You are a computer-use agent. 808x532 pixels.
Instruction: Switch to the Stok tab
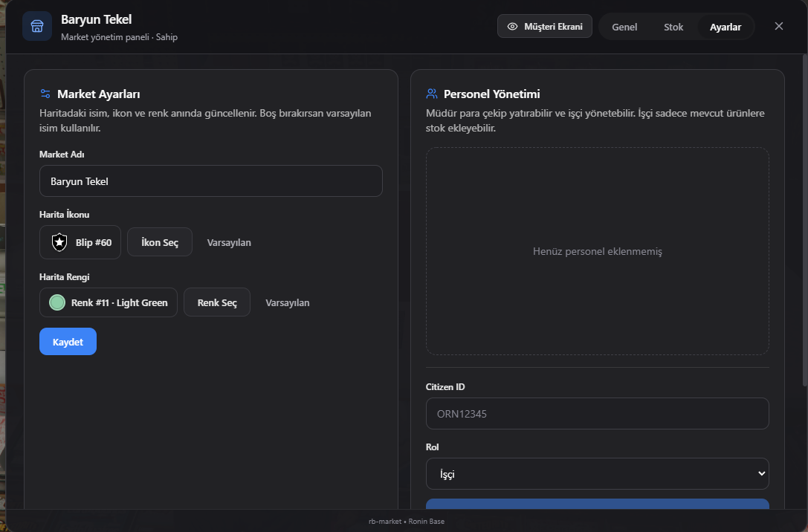click(673, 27)
